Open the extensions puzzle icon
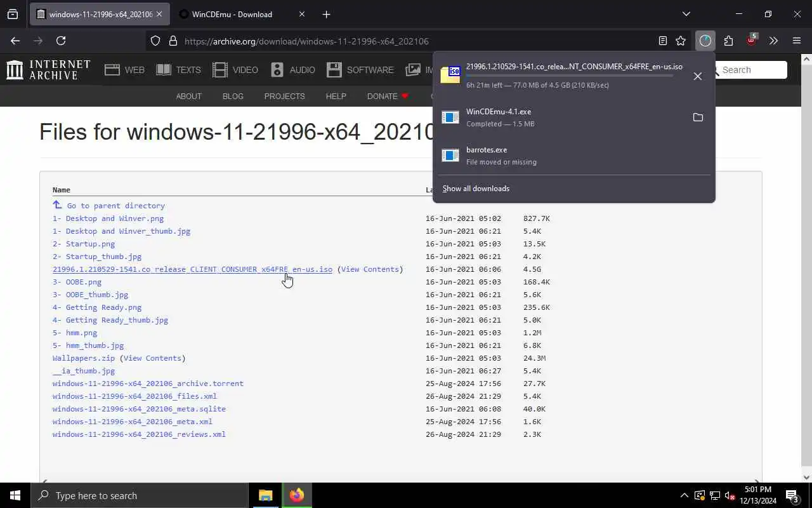 (x=728, y=41)
